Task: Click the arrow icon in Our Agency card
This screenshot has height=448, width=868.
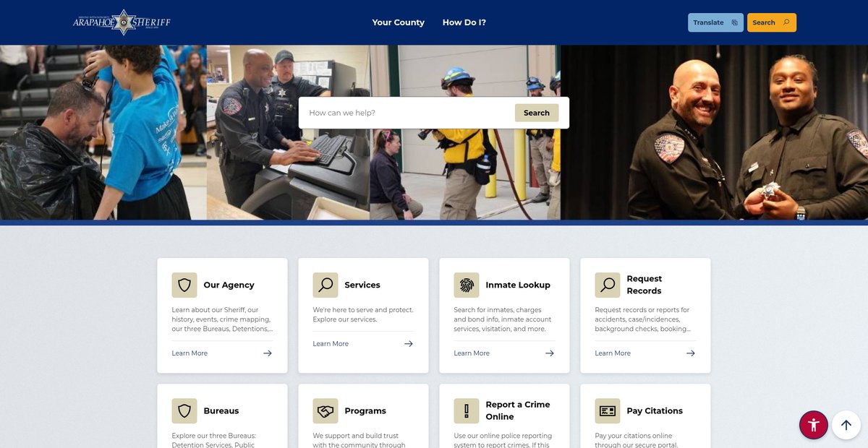Action: click(268, 353)
